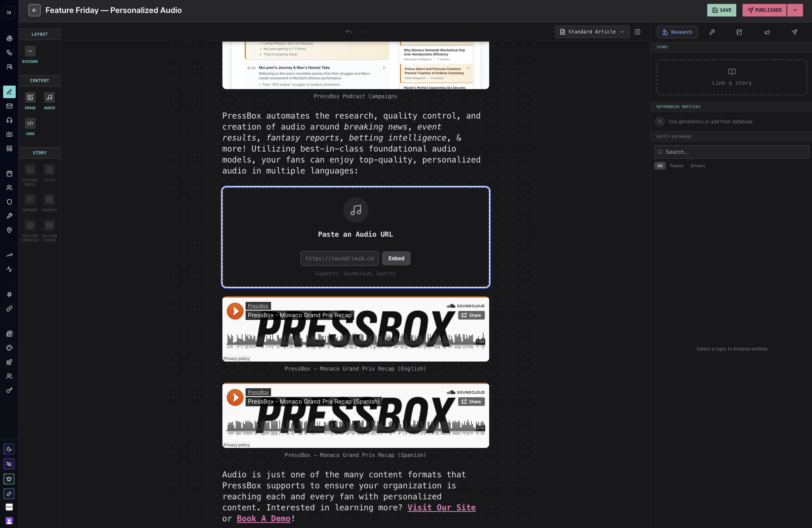The width and height of the screenshot is (812, 528).
Task: Open the Standard Article dropdown
Action: [592, 32]
